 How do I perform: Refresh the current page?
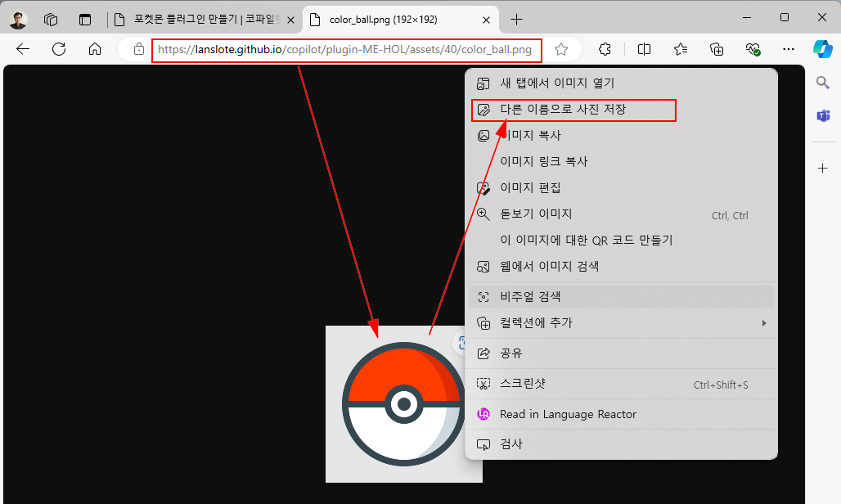pos(59,49)
